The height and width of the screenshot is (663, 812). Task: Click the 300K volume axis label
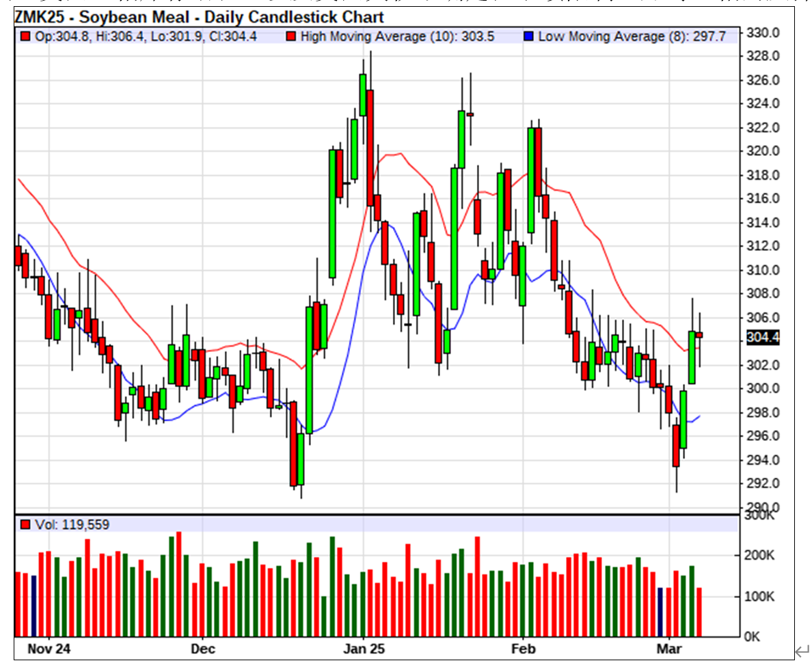760,516
